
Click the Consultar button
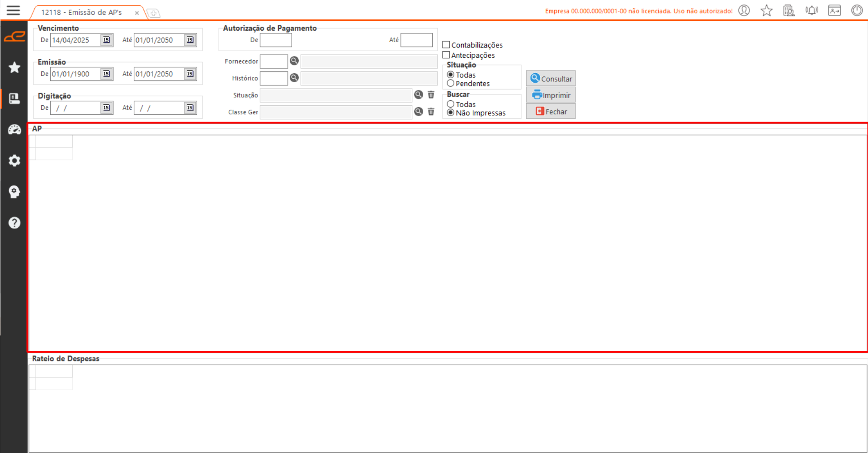[551, 79]
